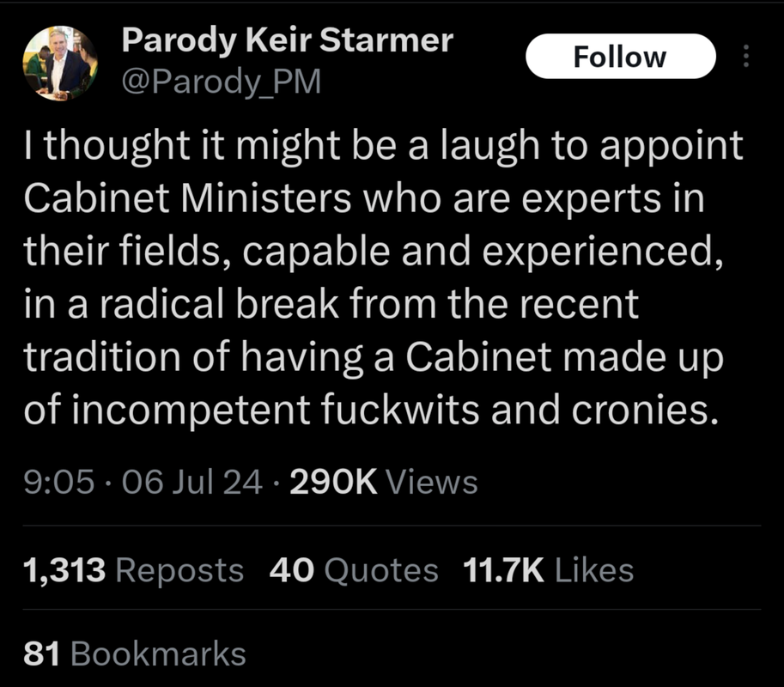Viewport: 784px width, 687px height.
Task: Click tweet line ending 'and cronies.'
Action: coord(371,411)
